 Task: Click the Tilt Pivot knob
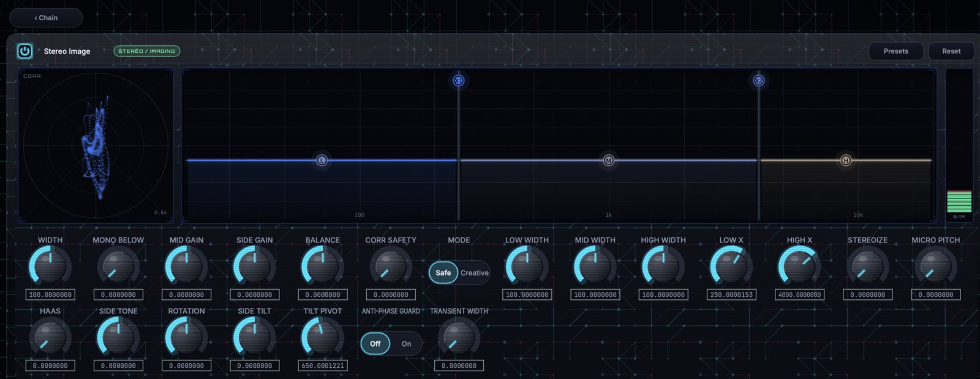pos(322,338)
